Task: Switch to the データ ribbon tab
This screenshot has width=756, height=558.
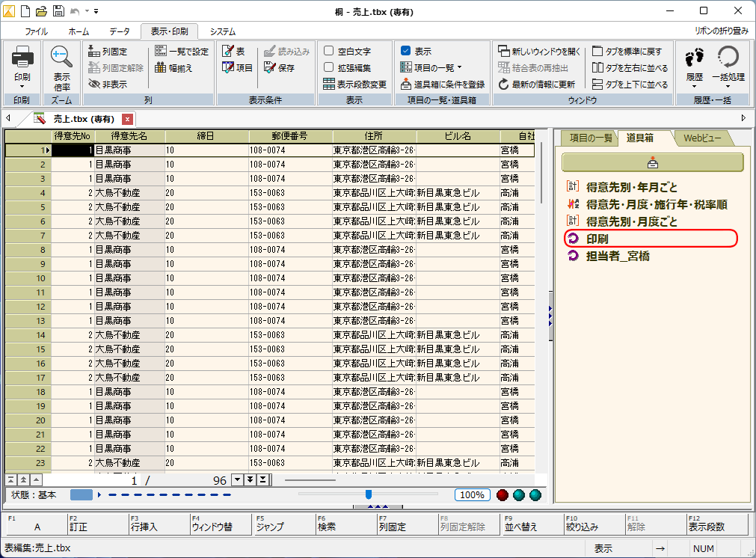Action: pos(119,31)
